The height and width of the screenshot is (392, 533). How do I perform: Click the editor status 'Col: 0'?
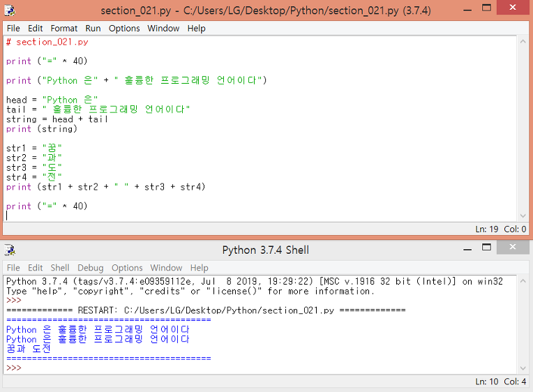(515, 229)
